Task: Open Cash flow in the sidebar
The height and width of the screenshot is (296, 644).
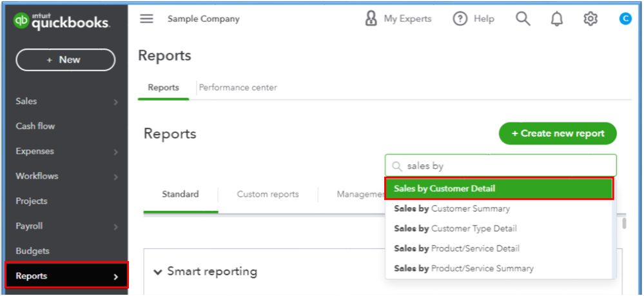Action: click(35, 126)
